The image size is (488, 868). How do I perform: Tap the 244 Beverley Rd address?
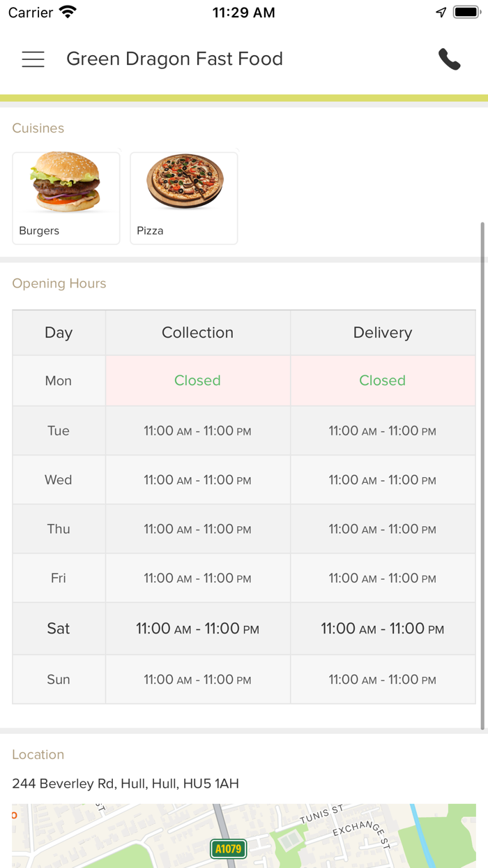[x=125, y=784]
